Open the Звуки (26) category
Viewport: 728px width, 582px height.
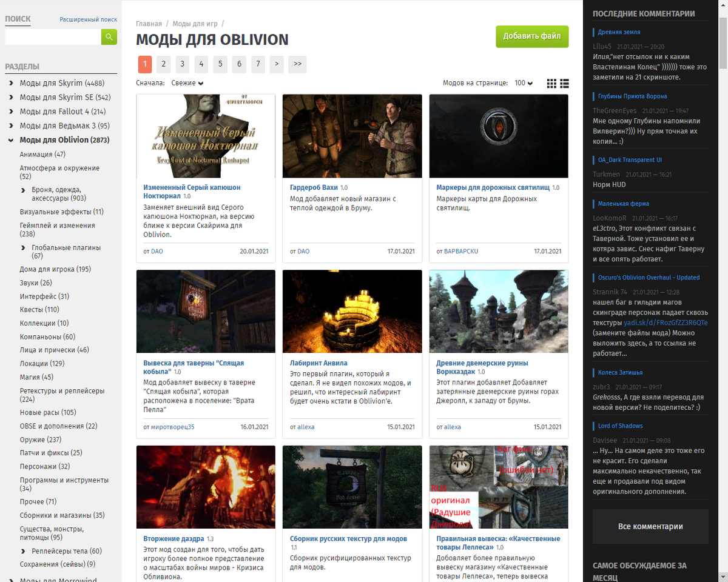36,283
